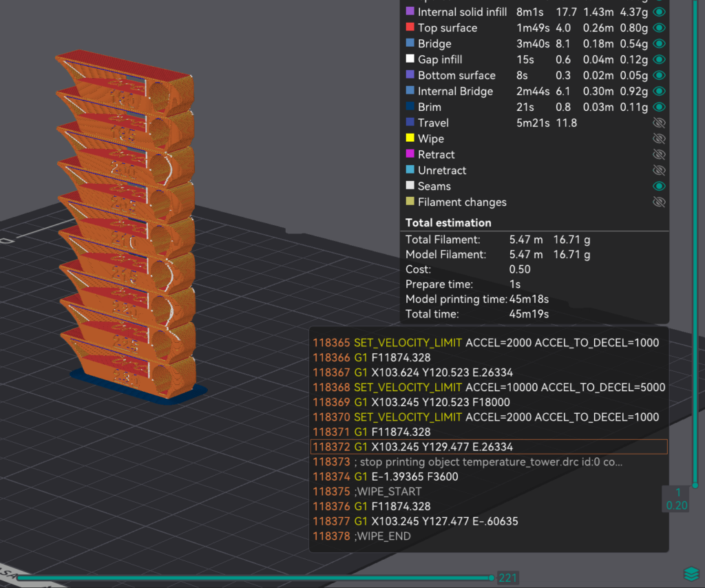This screenshot has height=588, width=705.
Task: Click the Filament changes olive swatch
Action: tap(410, 201)
